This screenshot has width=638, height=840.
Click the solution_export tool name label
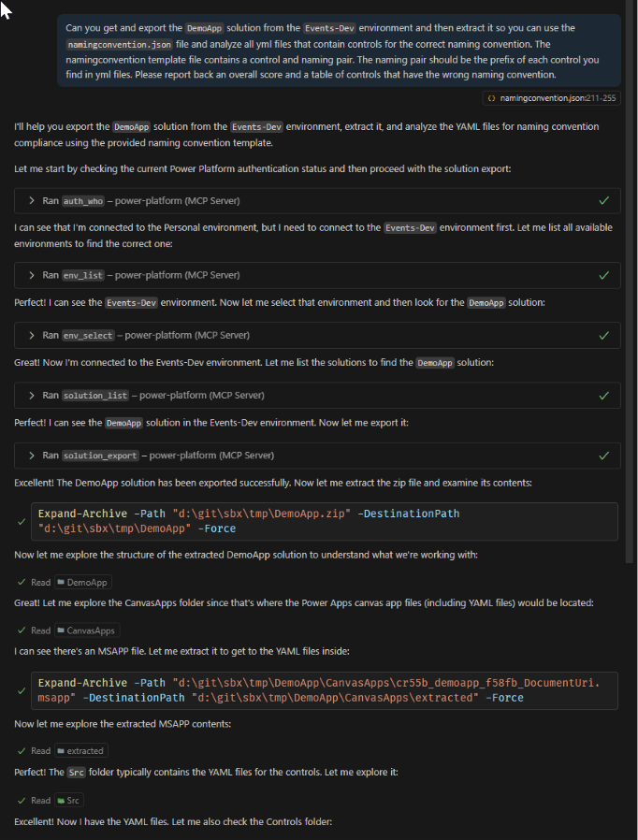[x=100, y=456]
